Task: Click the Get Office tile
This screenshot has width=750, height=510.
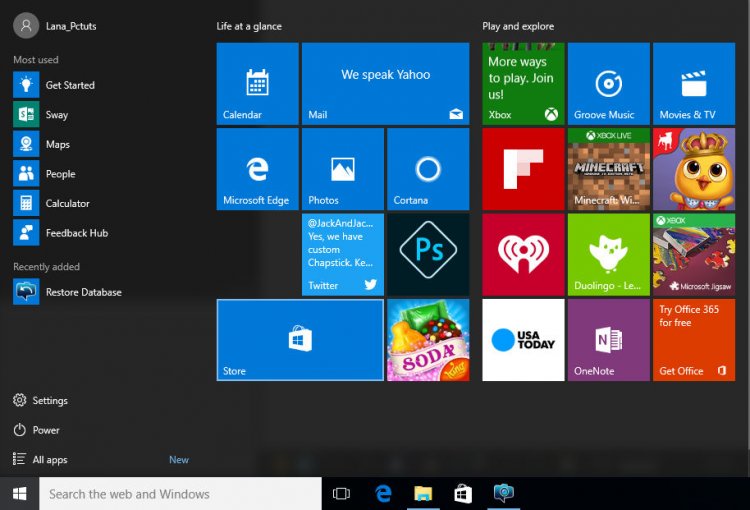Action: pyautogui.click(x=694, y=340)
